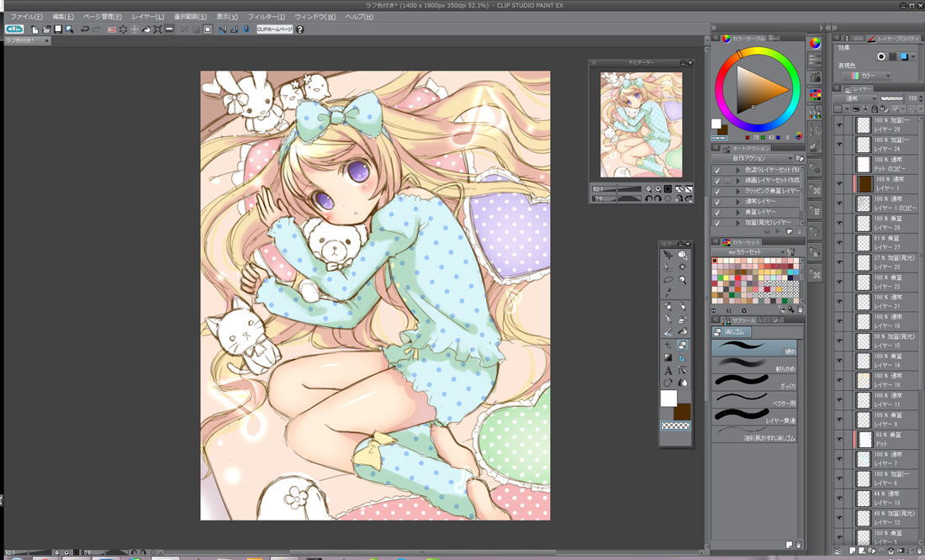The image size is (925, 560).
Task: Choose the Blend droplet tool
Action: pyautogui.click(x=683, y=383)
